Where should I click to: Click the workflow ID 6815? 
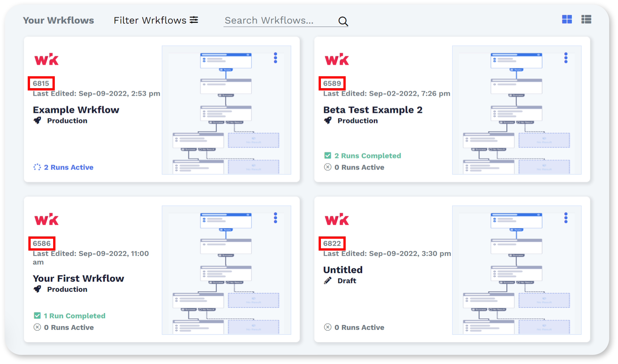pos(41,83)
